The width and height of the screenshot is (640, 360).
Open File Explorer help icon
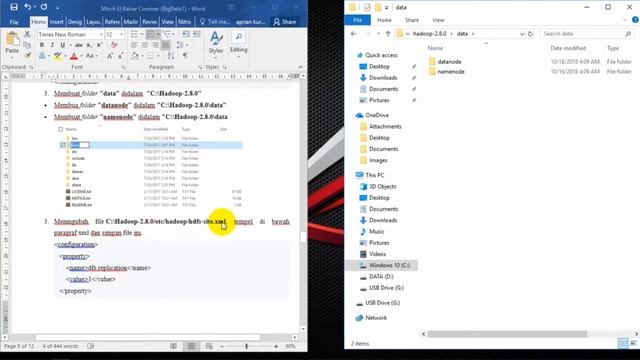635,20
